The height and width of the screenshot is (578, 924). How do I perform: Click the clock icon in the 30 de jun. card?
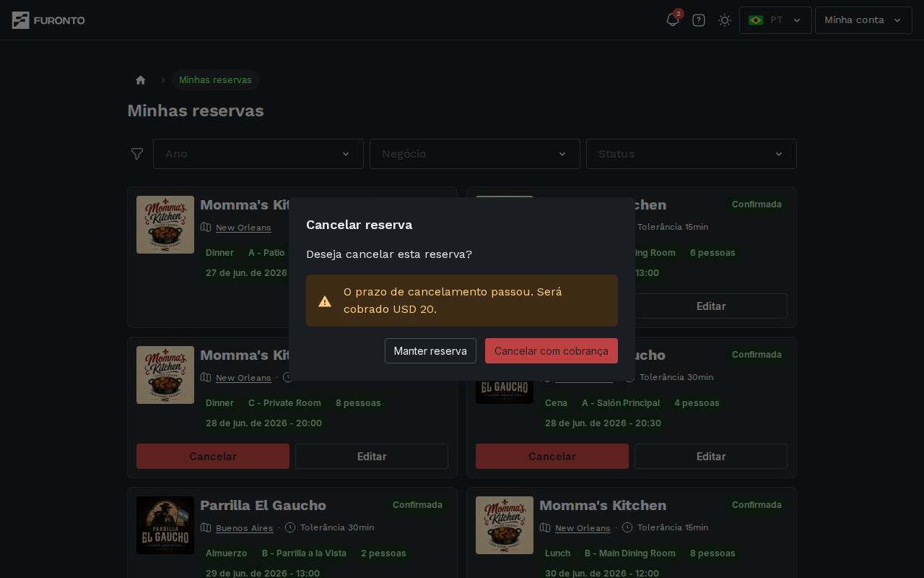coord(627,527)
